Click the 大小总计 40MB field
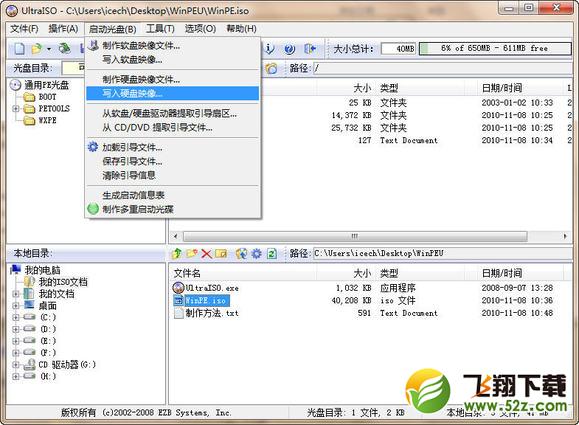This screenshot has height=425, width=579. [398, 48]
